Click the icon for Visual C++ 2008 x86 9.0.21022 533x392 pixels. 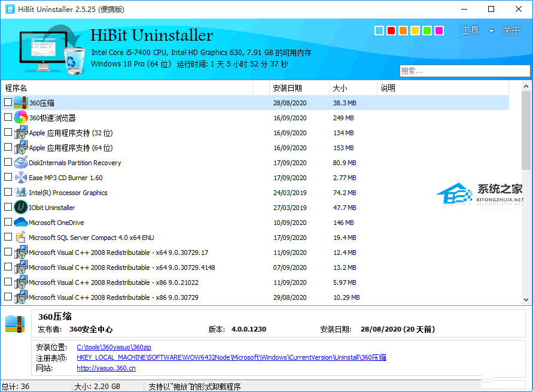point(21,282)
